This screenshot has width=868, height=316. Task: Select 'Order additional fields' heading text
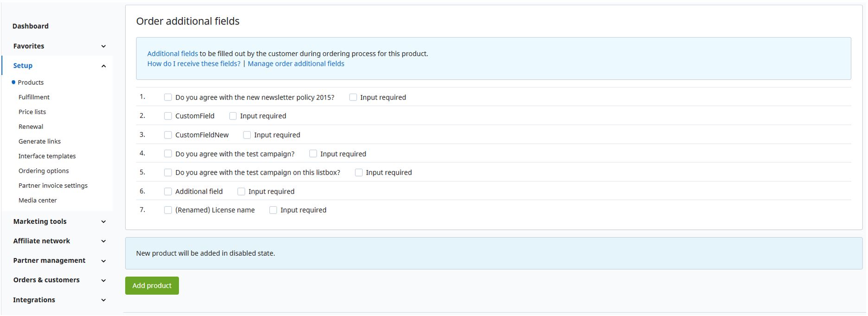click(x=188, y=21)
